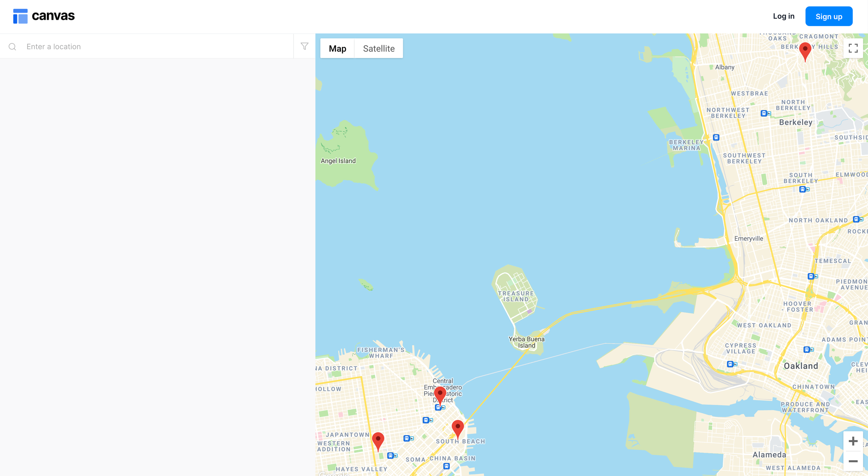Screen dimensions: 868x476
Task: Click the transit icon in China Basin
Action: [446, 466]
